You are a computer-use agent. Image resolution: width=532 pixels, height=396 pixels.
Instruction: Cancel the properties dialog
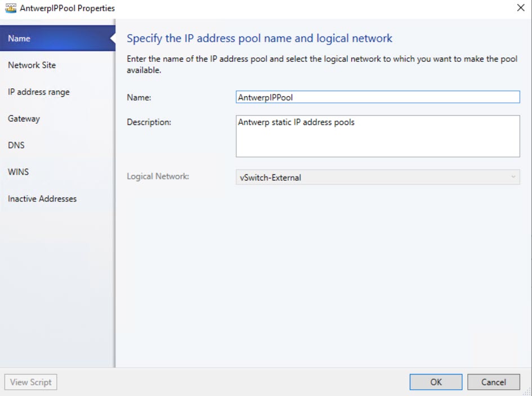[x=494, y=382]
